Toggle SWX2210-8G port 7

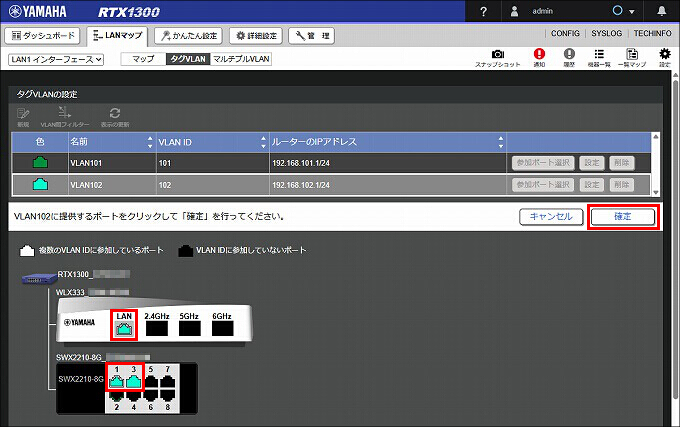[x=167, y=381]
